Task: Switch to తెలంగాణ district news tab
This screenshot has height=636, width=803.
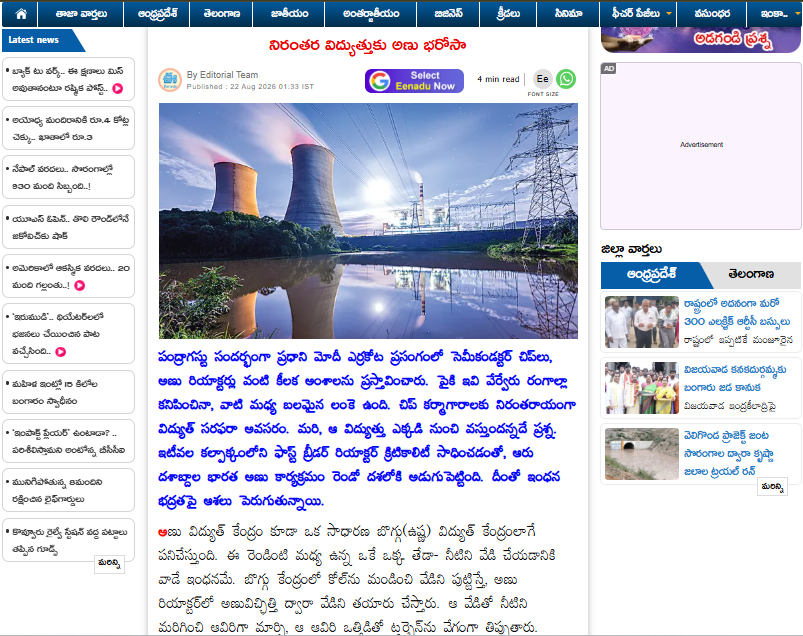Action: 751,275
